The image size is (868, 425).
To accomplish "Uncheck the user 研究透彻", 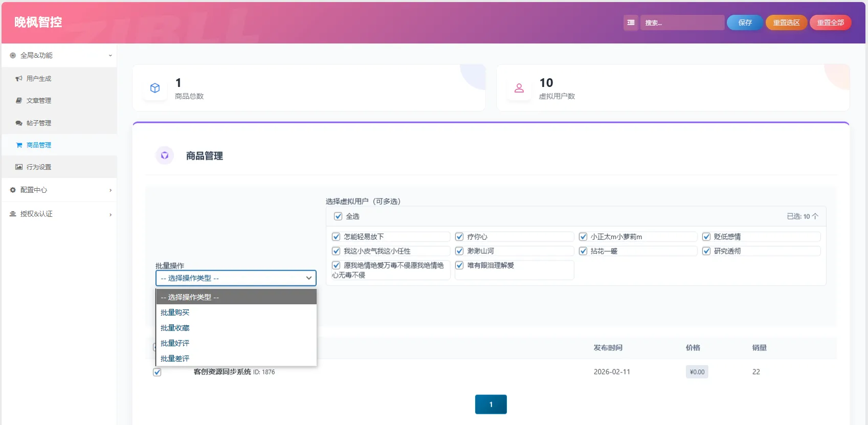I will pos(706,251).
